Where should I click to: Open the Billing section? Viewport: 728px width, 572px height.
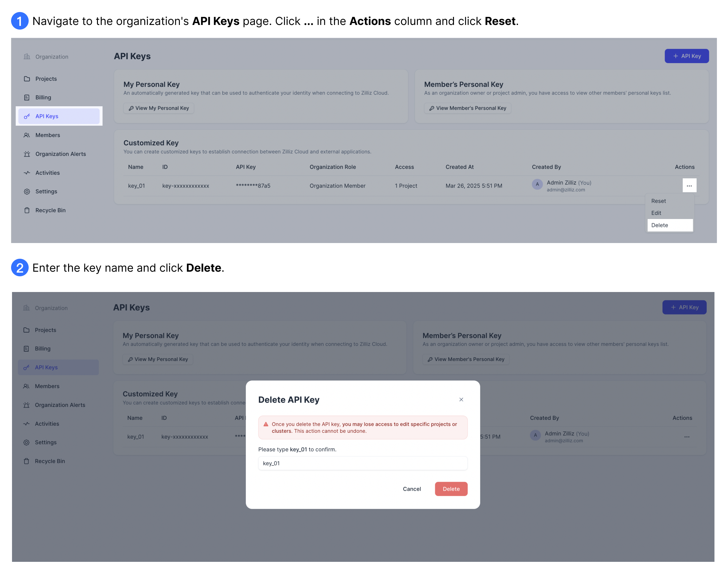pos(43,97)
